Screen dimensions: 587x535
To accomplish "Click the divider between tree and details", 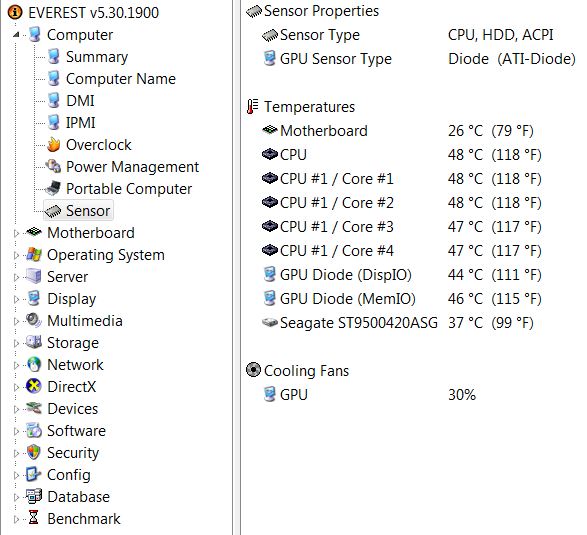I will point(237,267).
